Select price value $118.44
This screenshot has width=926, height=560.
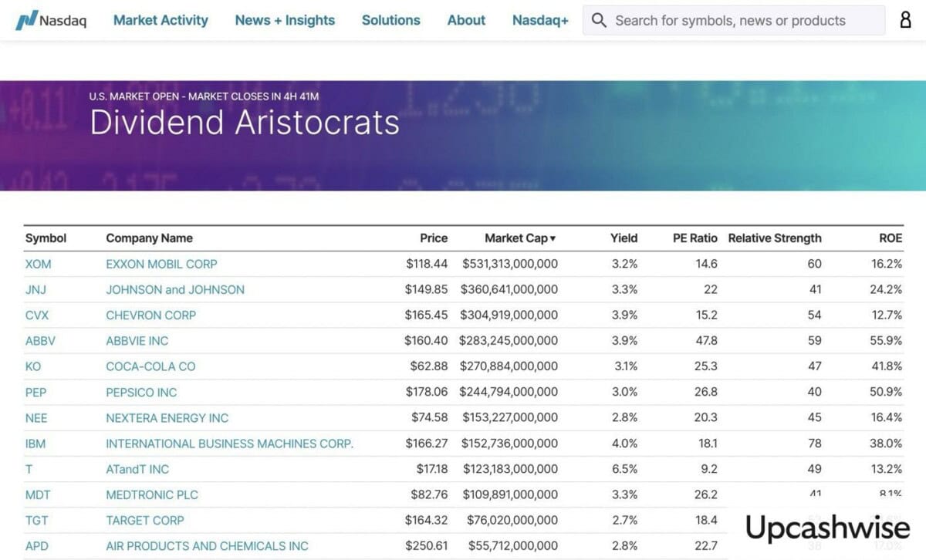tap(427, 264)
